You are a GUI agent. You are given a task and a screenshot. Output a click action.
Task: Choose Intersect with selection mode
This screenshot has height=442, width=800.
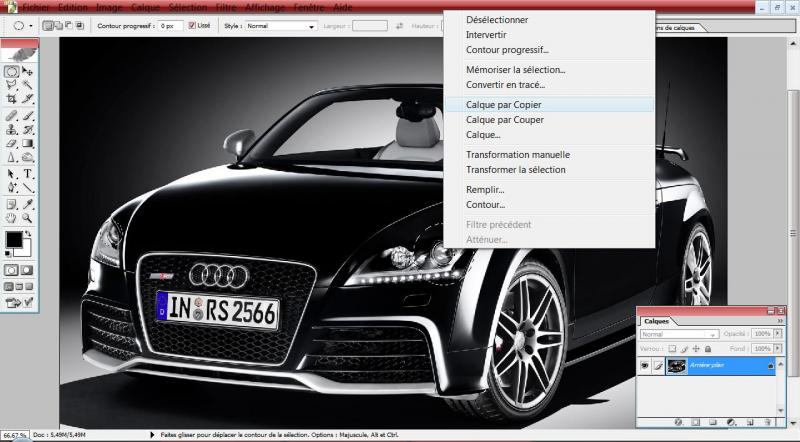[80, 26]
